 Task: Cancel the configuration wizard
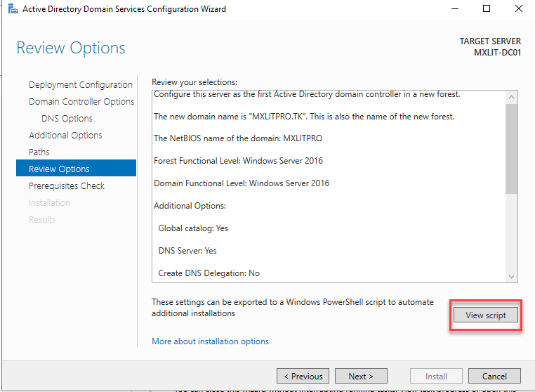click(494, 377)
